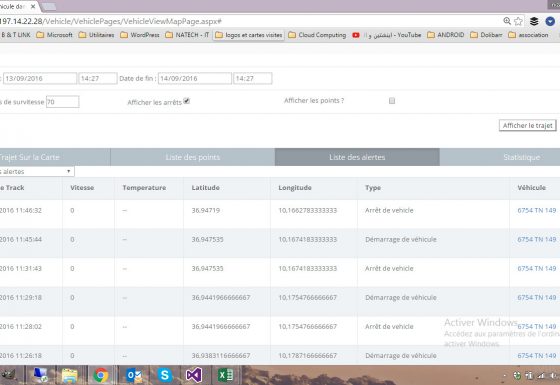Screen dimensions: 560x385
Task: Click the Afficher le trajet button
Action: pos(528,125)
